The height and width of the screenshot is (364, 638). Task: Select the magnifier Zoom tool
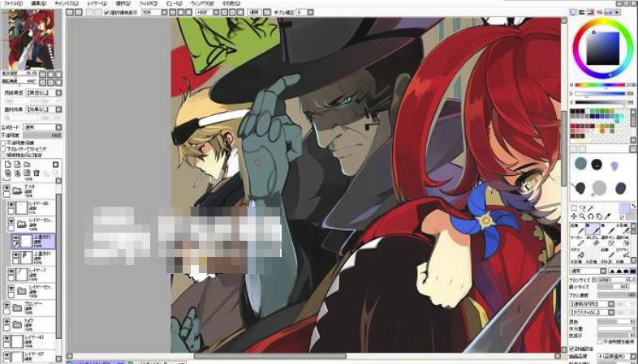click(x=582, y=216)
